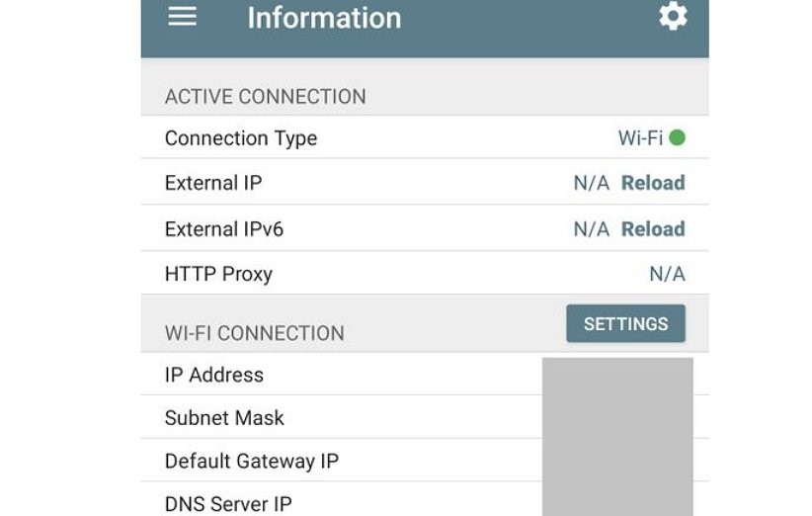This screenshot has width=812, height=516.
Task: Reload the External IP value
Action: pos(653,183)
